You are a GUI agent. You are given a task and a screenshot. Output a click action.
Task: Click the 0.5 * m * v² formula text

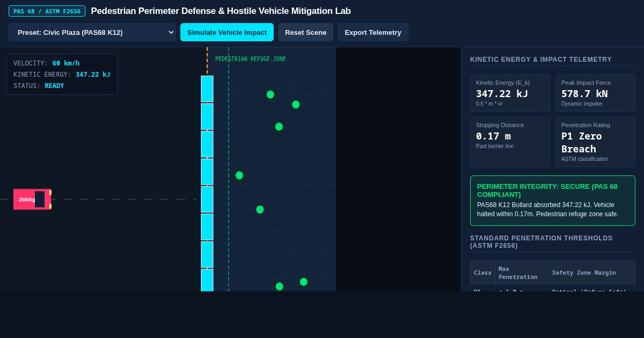(489, 104)
